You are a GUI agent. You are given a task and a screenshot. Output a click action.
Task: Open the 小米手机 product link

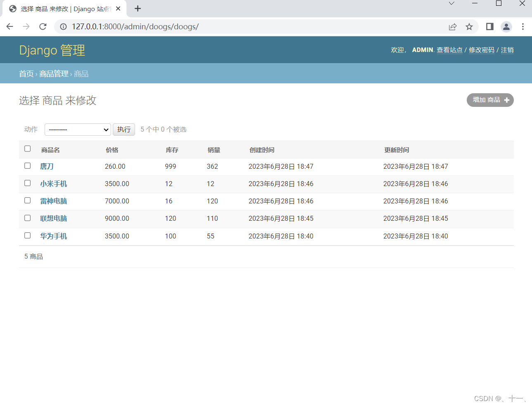pos(54,184)
